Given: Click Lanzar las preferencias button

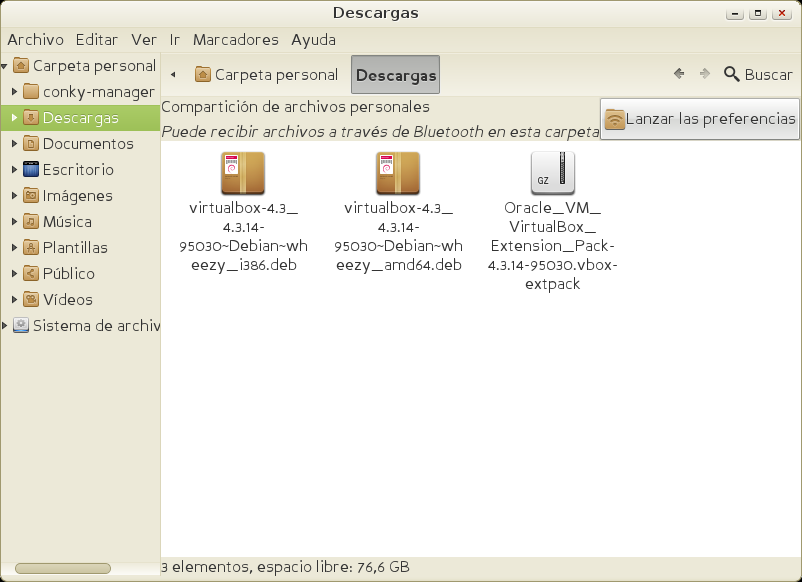Looking at the screenshot, I should [700, 119].
